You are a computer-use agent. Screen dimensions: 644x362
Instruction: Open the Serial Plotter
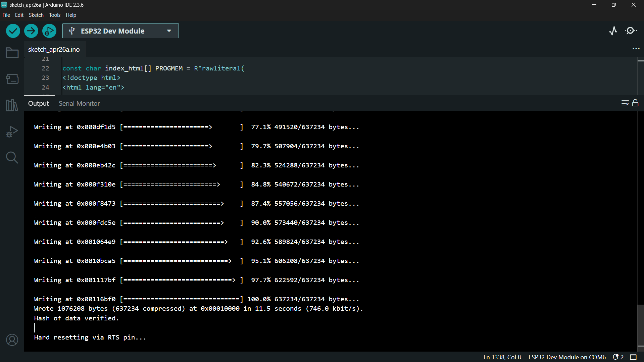(x=613, y=31)
